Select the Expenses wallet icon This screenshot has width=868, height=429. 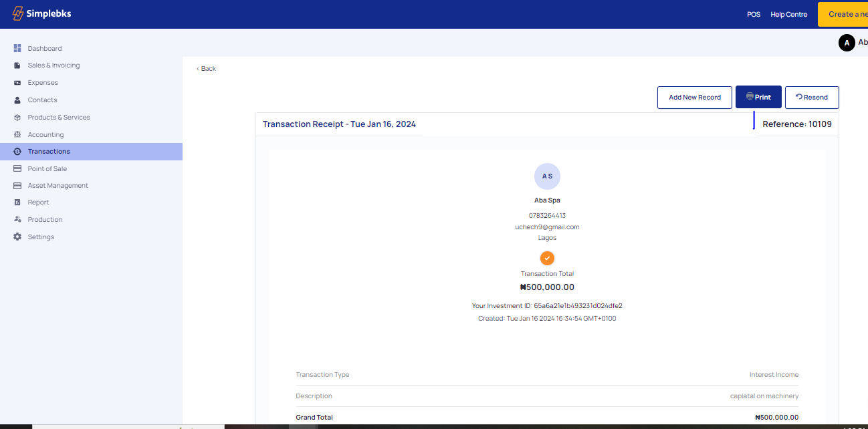click(17, 83)
